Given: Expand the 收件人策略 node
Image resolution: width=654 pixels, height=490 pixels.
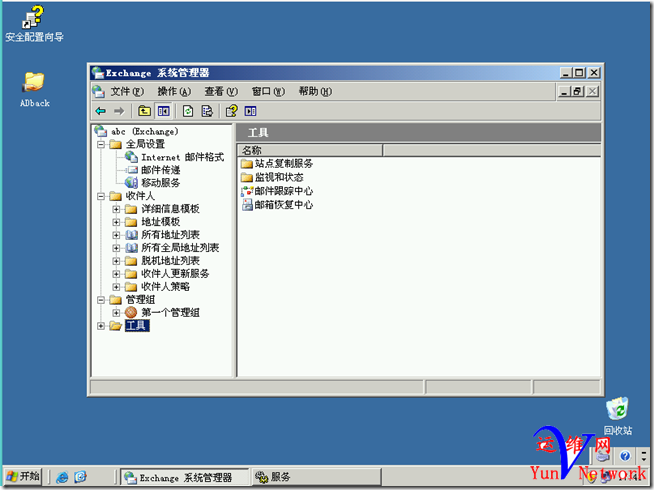Looking at the screenshot, I should point(116,287).
